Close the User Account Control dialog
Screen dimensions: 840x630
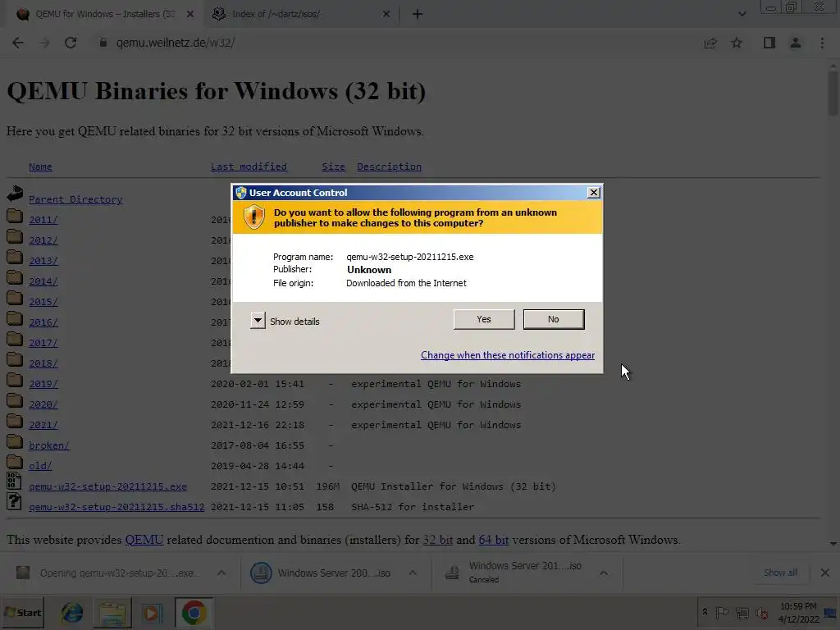(594, 193)
